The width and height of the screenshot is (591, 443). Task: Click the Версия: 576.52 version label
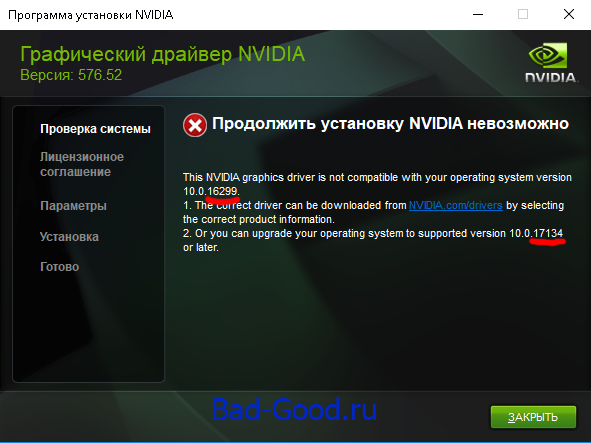tap(71, 75)
